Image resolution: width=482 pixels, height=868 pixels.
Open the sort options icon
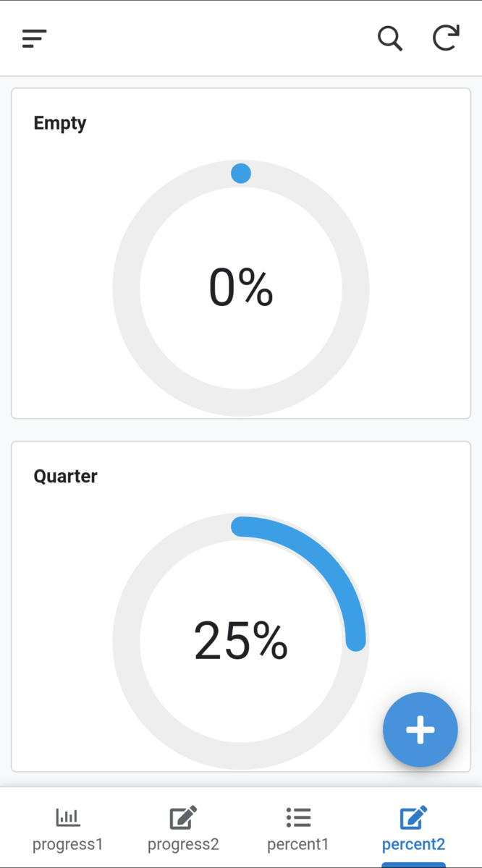(34, 38)
